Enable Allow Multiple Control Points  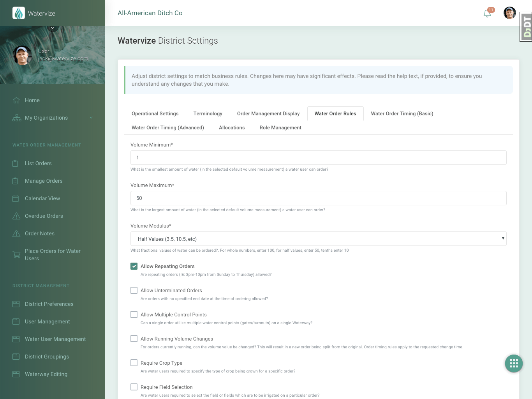tap(134, 314)
